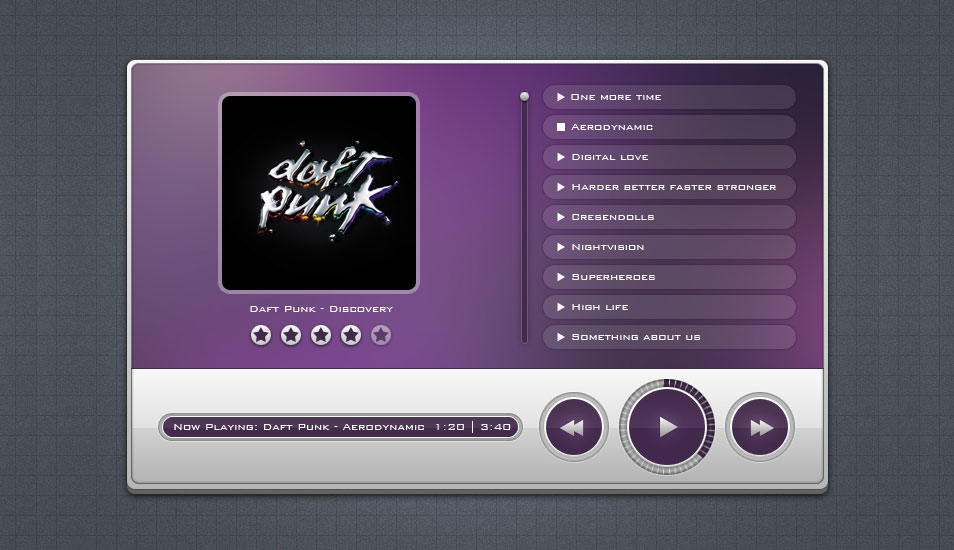The image size is (954, 550).
Task: Set rating with the fourth star
Action: point(350,335)
